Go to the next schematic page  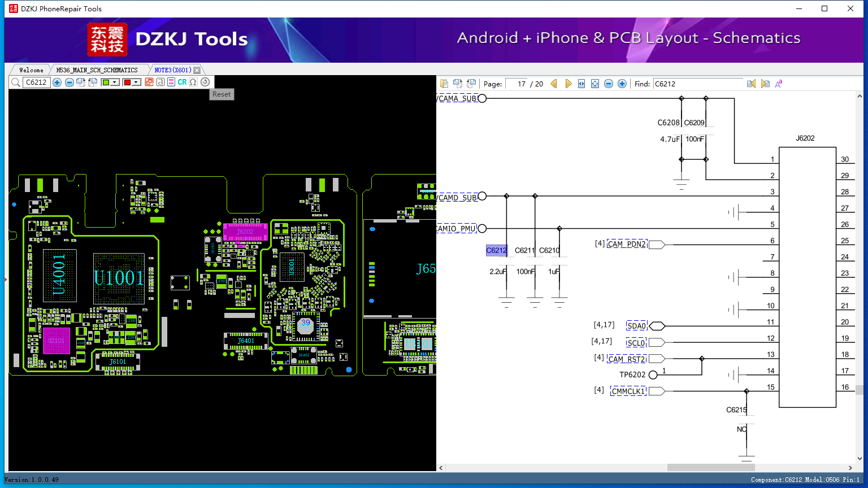(x=568, y=84)
